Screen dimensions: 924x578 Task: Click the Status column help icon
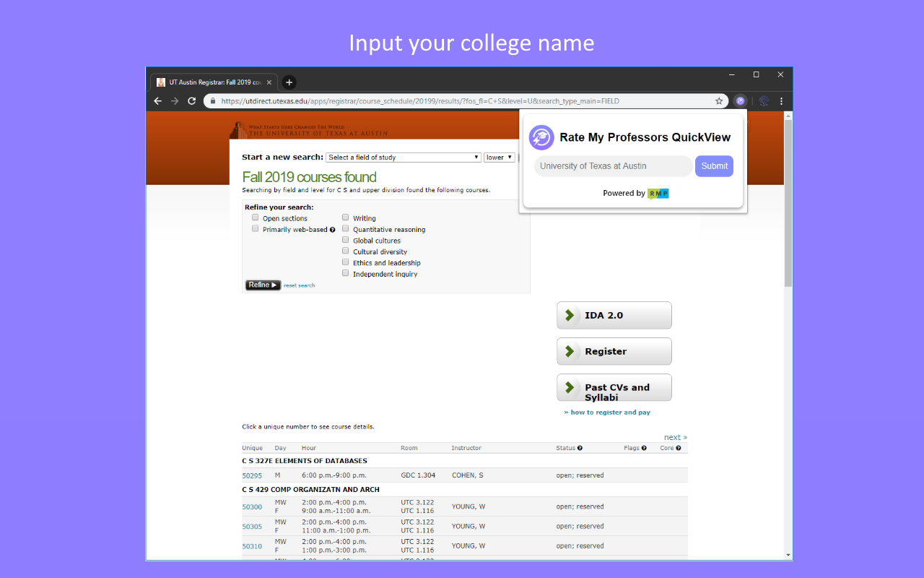580,448
